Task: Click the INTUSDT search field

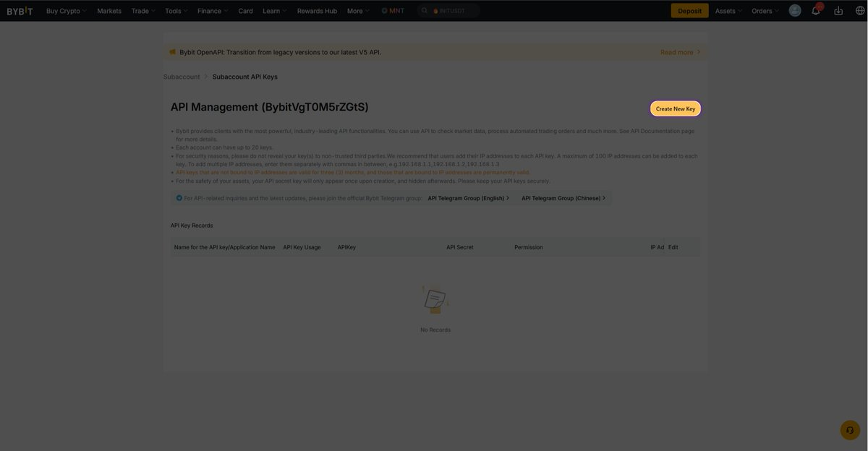Action: pyautogui.click(x=454, y=11)
